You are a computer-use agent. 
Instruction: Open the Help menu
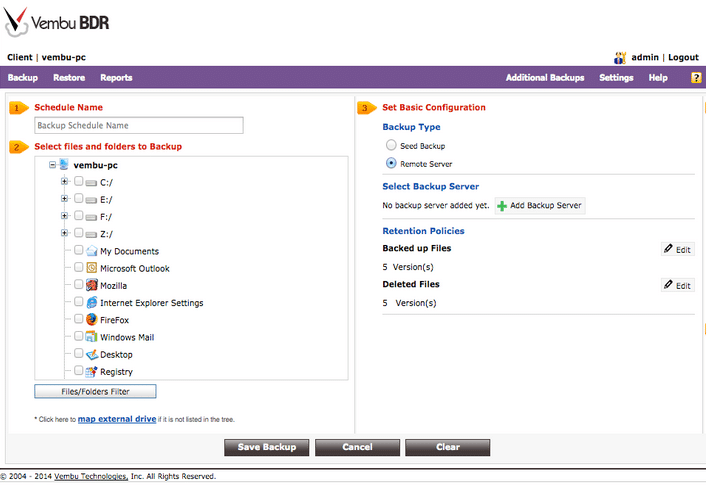[x=658, y=78]
